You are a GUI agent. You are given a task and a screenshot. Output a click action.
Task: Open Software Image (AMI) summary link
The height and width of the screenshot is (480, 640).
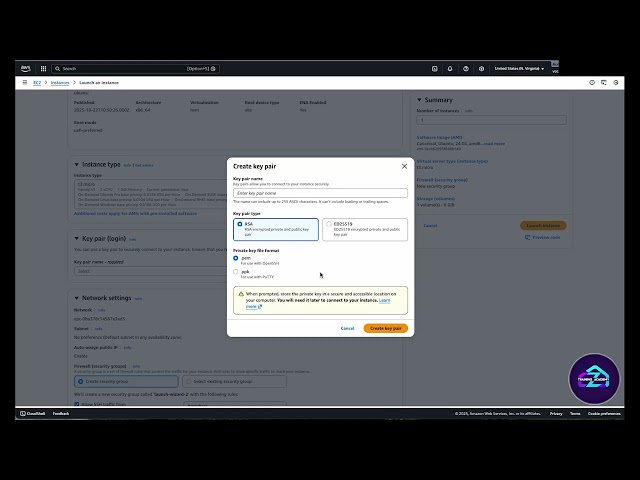pyautogui.click(x=440, y=138)
